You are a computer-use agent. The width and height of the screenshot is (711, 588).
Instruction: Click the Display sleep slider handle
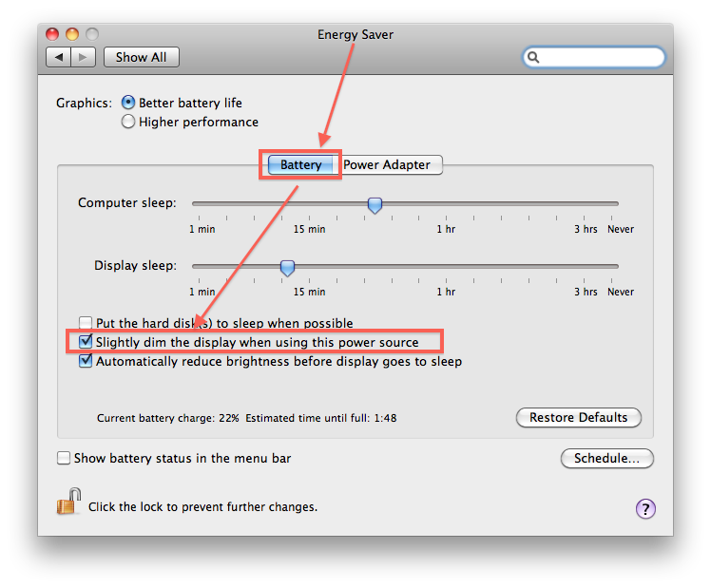(287, 268)
